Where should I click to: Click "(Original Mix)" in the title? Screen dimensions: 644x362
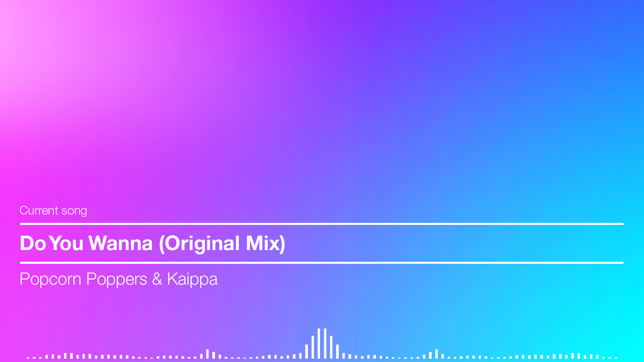click(x=222, y=244)
